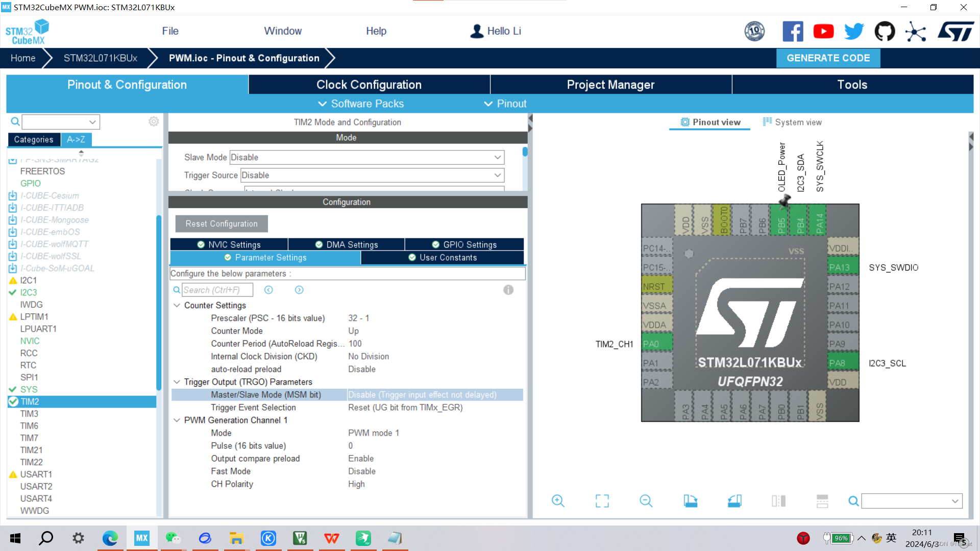Switch to the Clock Configuration tab
The width and height of the screenshot is (980, 551).
369,85
